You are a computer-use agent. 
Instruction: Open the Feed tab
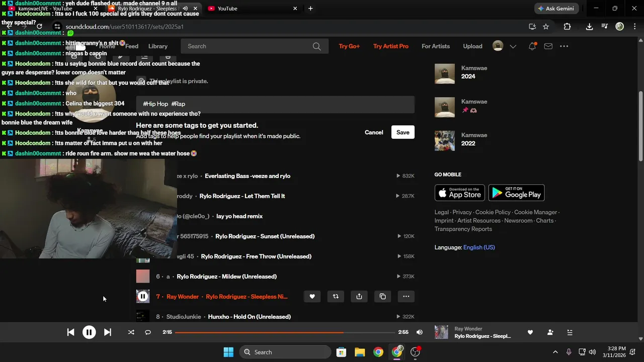132,46
